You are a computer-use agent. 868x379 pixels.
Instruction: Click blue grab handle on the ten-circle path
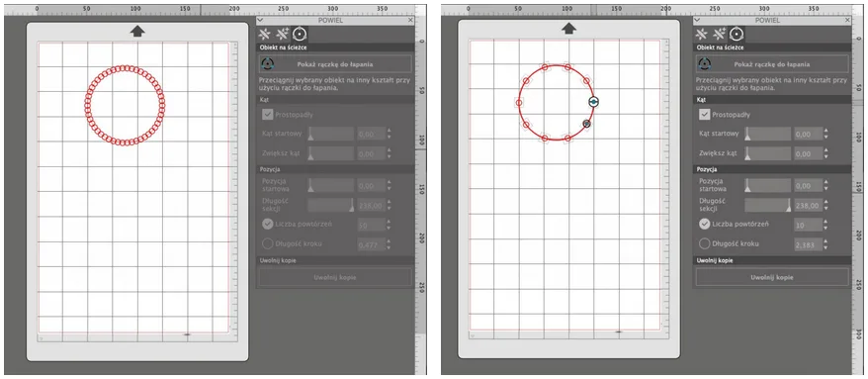click(593, 102)
